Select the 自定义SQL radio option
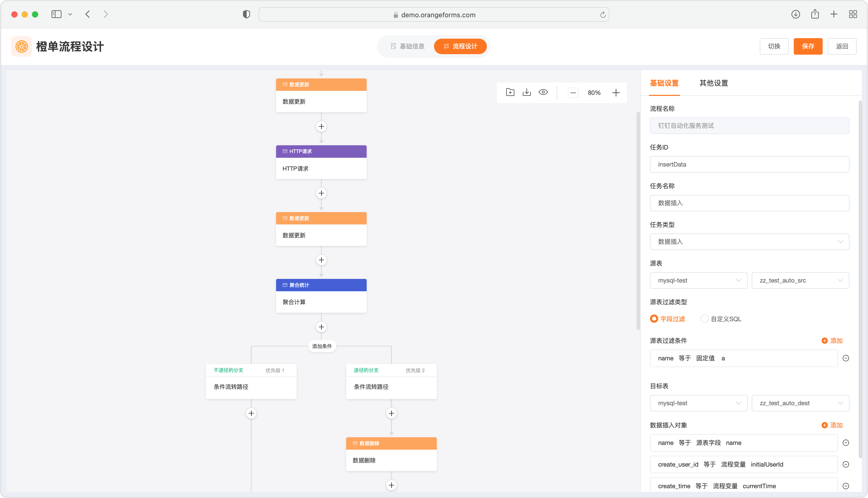This screenshot has width=868, height=498. tap(704, 319)
